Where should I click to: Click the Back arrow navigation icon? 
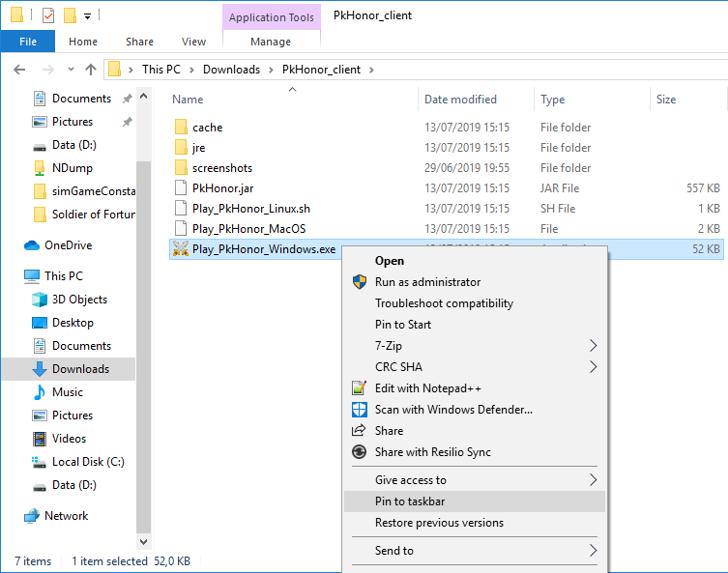coord(20,70)
